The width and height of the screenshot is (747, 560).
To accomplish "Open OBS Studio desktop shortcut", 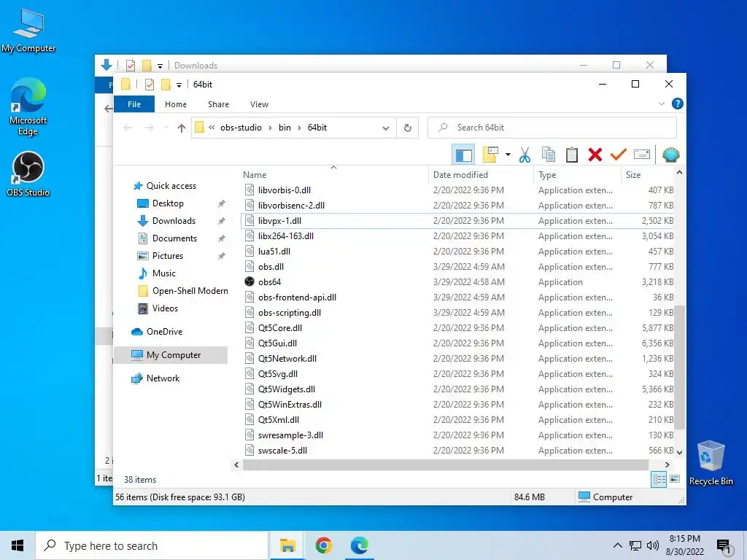I will 28,174.
